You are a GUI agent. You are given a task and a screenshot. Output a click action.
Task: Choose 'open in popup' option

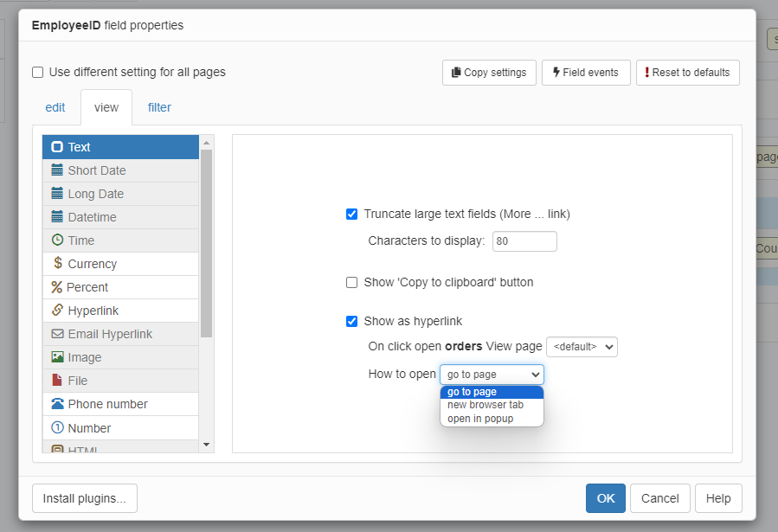click(x=480, y=419)
